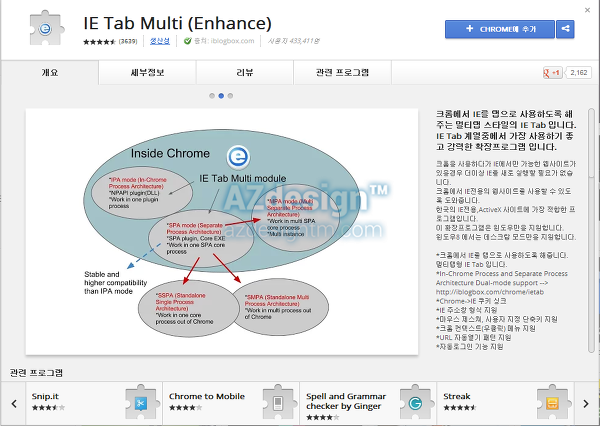Click the architecture diagram screenshot
This screenshot has width=600, height=426.
pos(222,232)
